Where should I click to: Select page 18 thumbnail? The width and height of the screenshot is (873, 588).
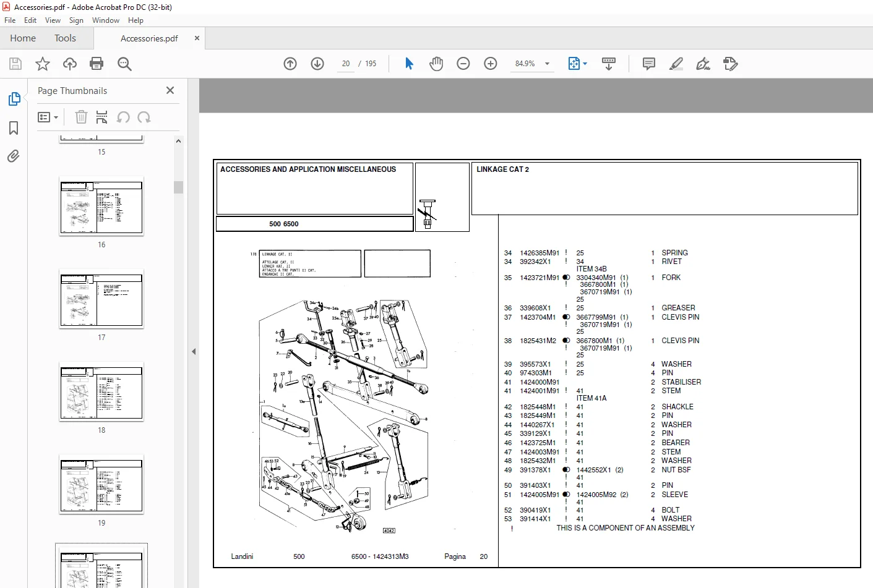[101, 391]
